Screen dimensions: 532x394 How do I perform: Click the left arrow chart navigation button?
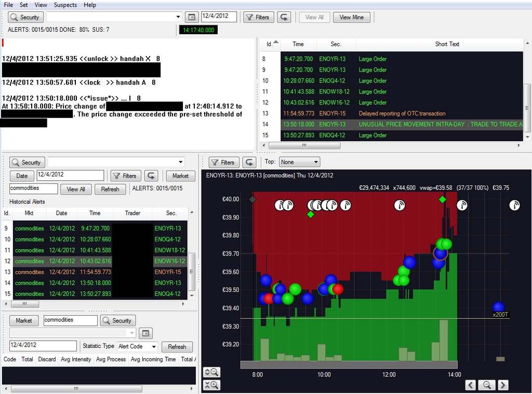tap(470, 385)
